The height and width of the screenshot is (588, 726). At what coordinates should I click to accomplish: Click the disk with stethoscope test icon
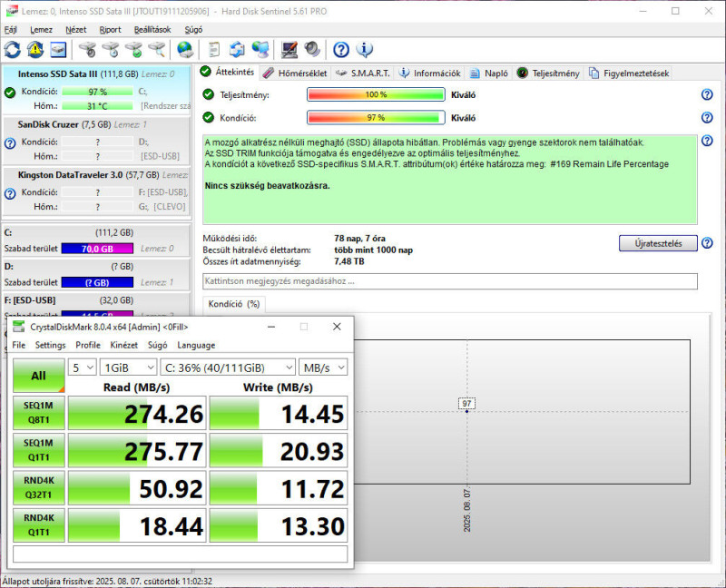87,49
